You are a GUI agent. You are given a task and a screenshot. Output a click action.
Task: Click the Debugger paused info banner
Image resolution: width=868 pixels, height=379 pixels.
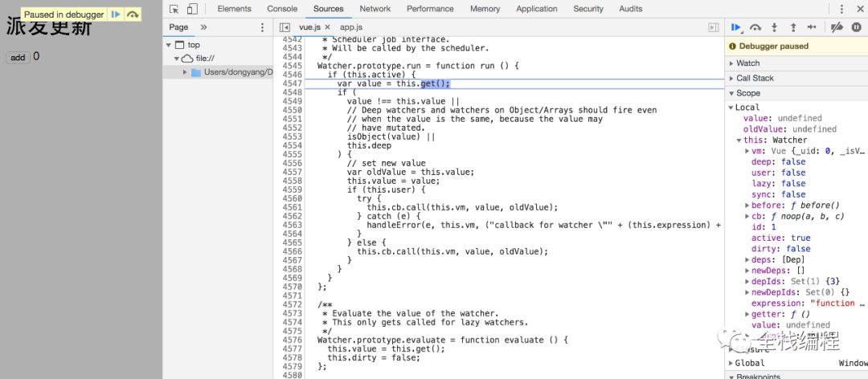click(796, 47)
